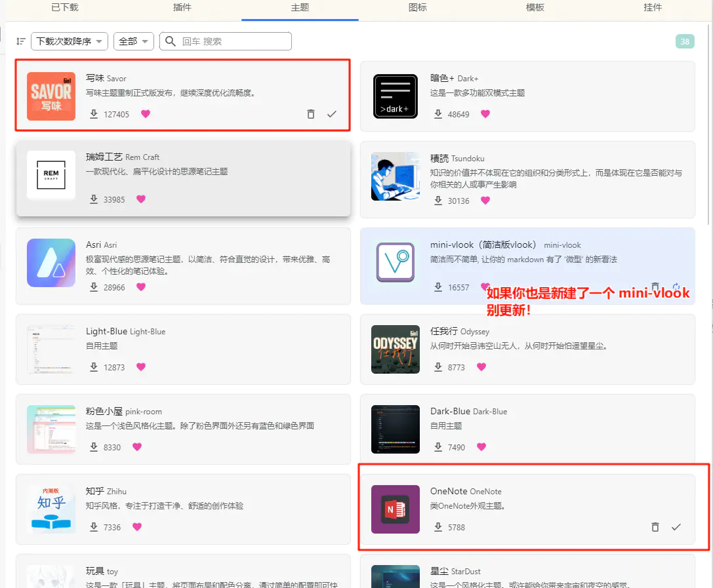Image resolution: width=713 pixels, height=588 pixels.
Task: Open the 星尘 StarDust title
Action: pos(455,571)
